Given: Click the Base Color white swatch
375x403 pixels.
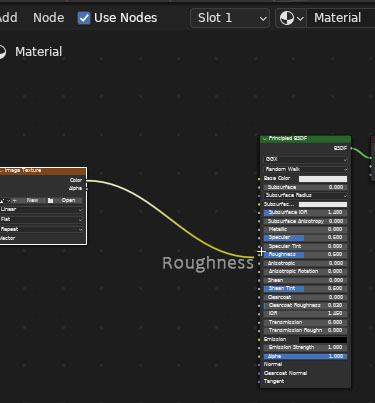Looking at the screenshot, I should pyautogui.click(x=323, y=179).
